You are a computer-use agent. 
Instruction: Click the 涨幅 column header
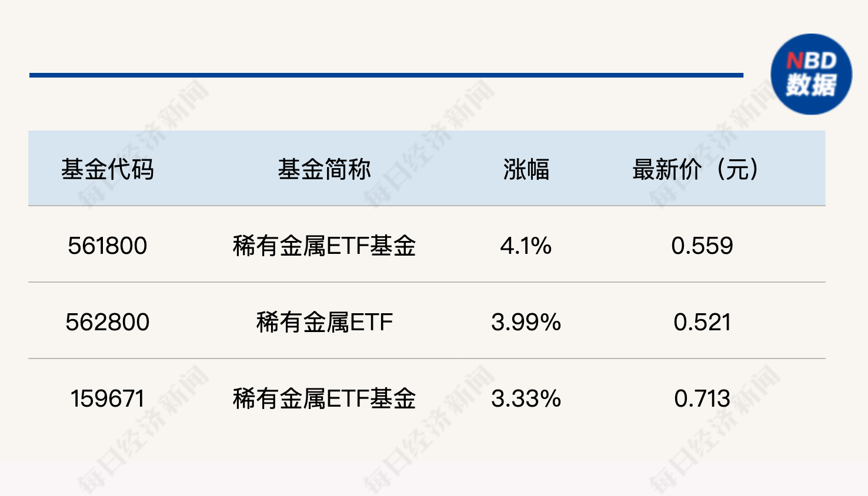(526, 169)
